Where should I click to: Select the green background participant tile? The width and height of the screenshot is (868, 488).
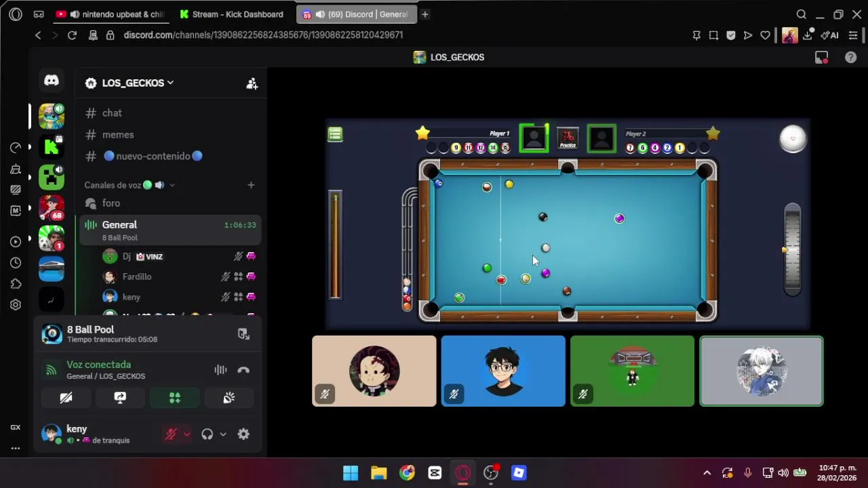click(632, 371)
